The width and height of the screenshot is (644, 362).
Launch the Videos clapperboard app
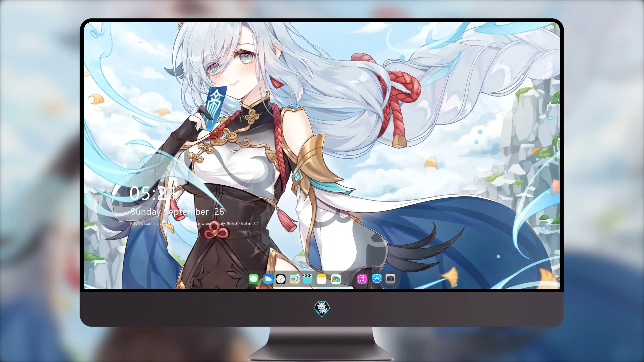click(308, 279)
